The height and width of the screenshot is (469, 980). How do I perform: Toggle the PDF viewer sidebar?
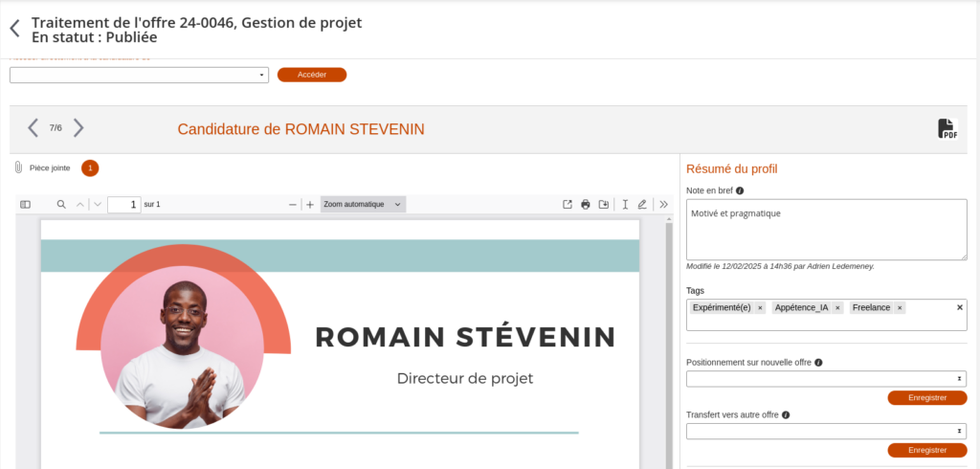(x=26, y=204)
